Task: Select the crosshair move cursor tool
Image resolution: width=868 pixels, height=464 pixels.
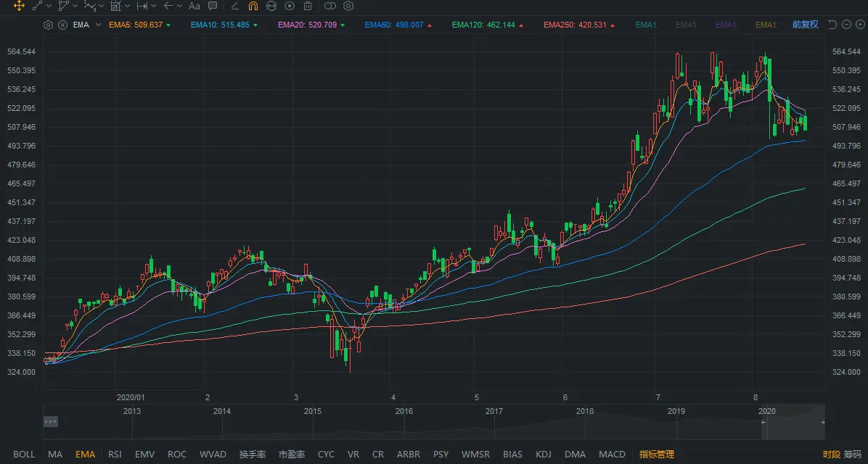Action: click(19, 6)
